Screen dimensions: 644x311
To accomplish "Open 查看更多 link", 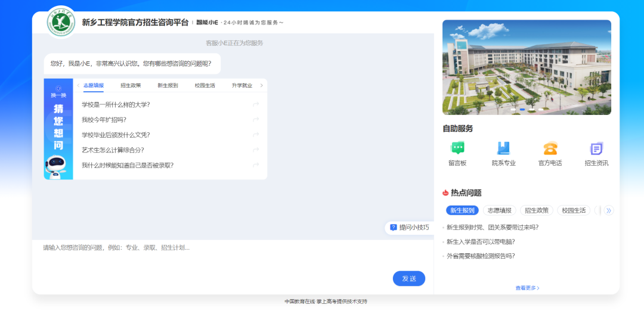I will click(527, 288).
